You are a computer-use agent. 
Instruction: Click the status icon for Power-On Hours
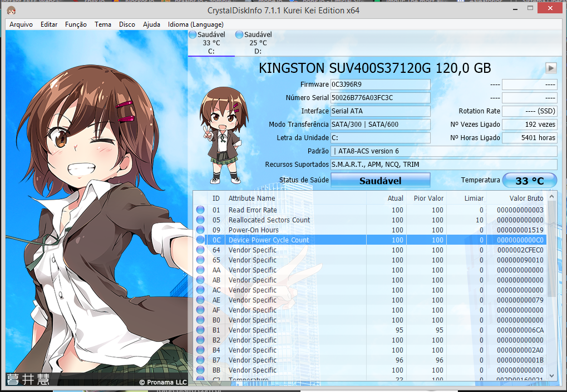click(x=200, y=230)
